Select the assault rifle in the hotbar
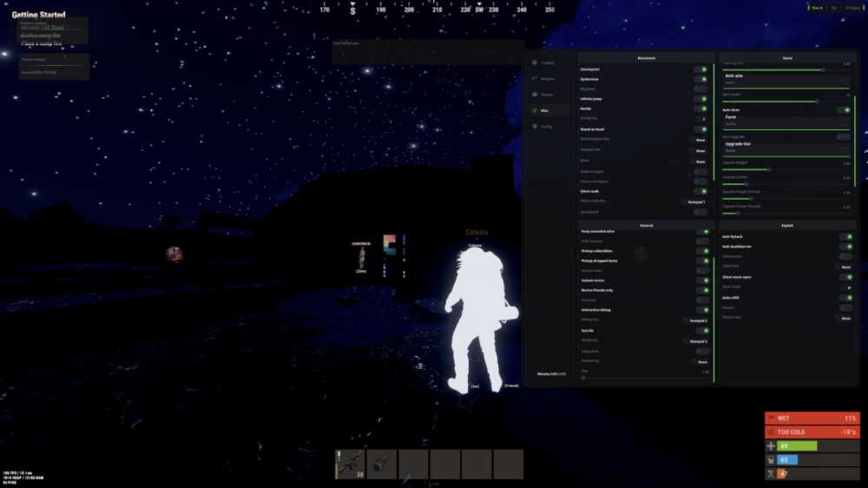This screenshot has height=488, width=868. pyautogui.click(x=350, y=465)
